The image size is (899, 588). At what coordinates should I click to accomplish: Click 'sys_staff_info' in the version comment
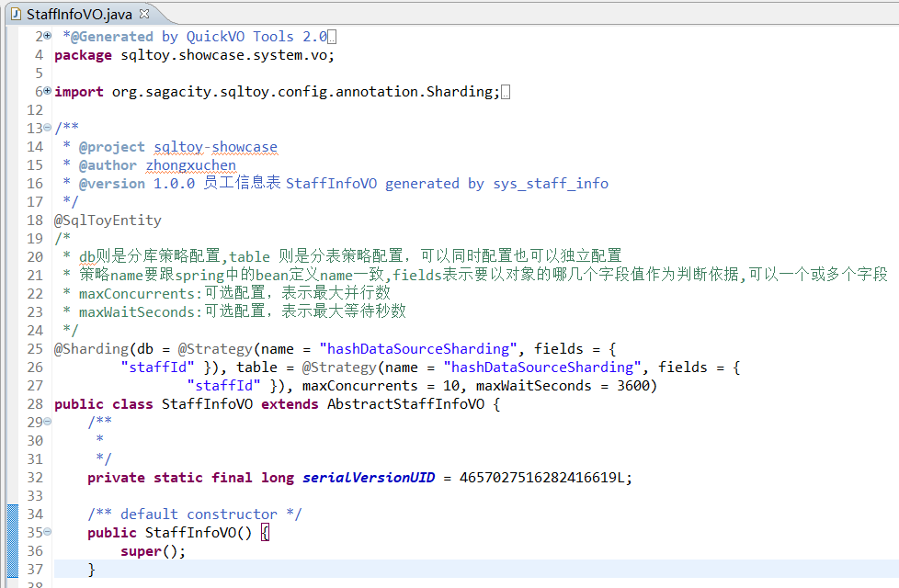coord(551,184)
